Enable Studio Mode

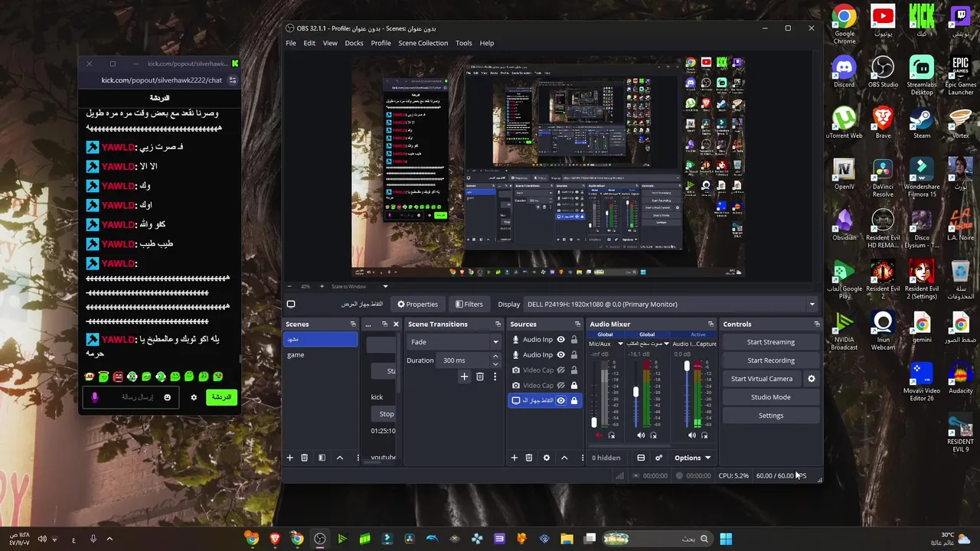(x=771, y=397)
